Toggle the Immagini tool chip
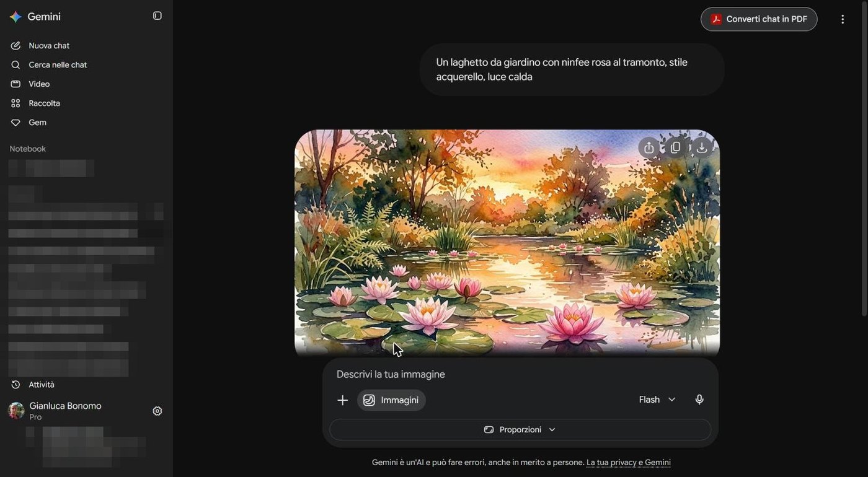The image size is (868, 477). click(x=391, y=400)
